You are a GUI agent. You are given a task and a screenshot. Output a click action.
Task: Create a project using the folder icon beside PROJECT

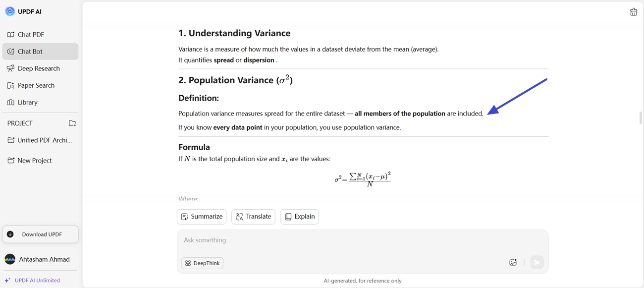pyautogui.click(x=72, y=123)
